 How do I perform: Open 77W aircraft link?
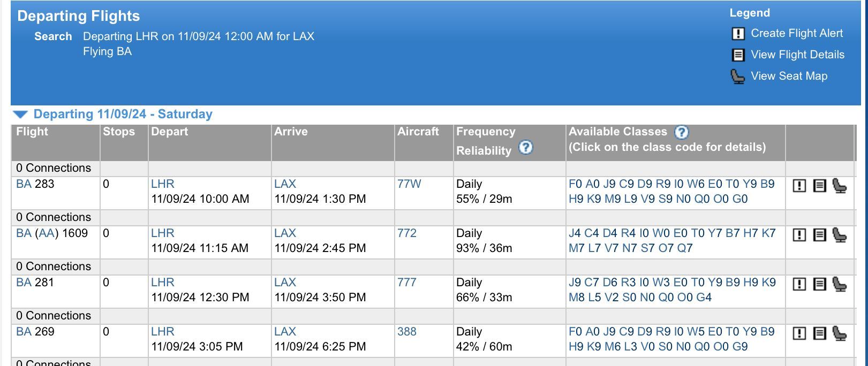click(x=409, y=184)
